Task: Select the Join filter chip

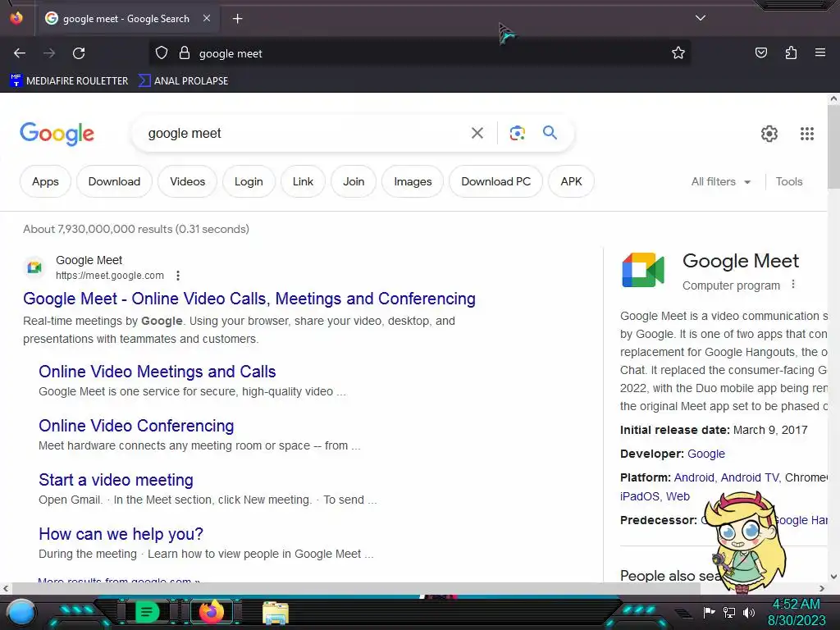Action: pyautogui.click(x=354, y=181)
